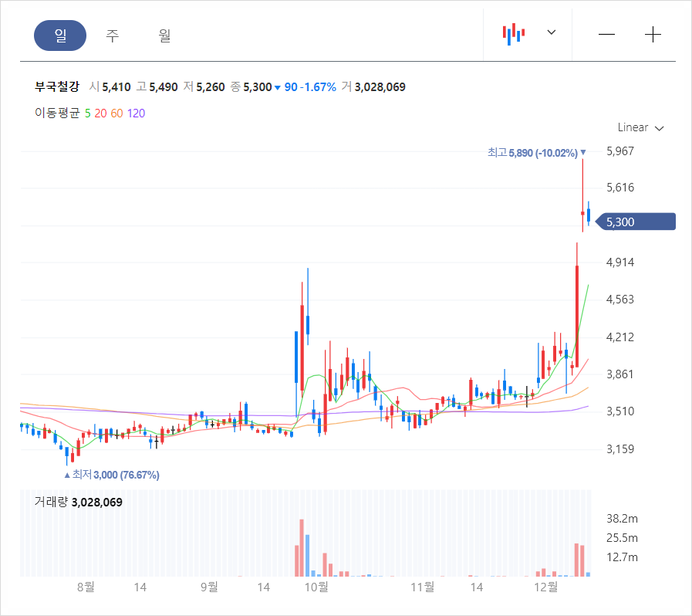Switch to the 월 (monthly) tab
This screenshot has width=692, height=616.
pos(164,36)
